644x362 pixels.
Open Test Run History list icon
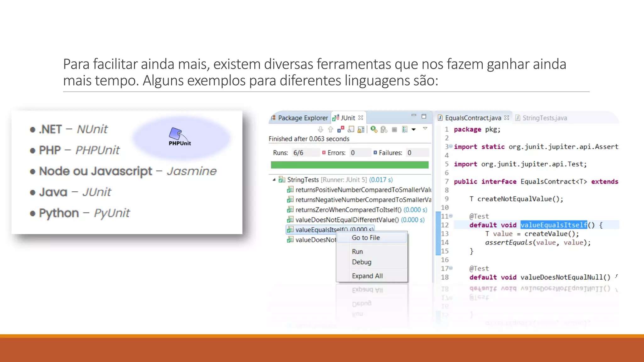tap(405, 129)
